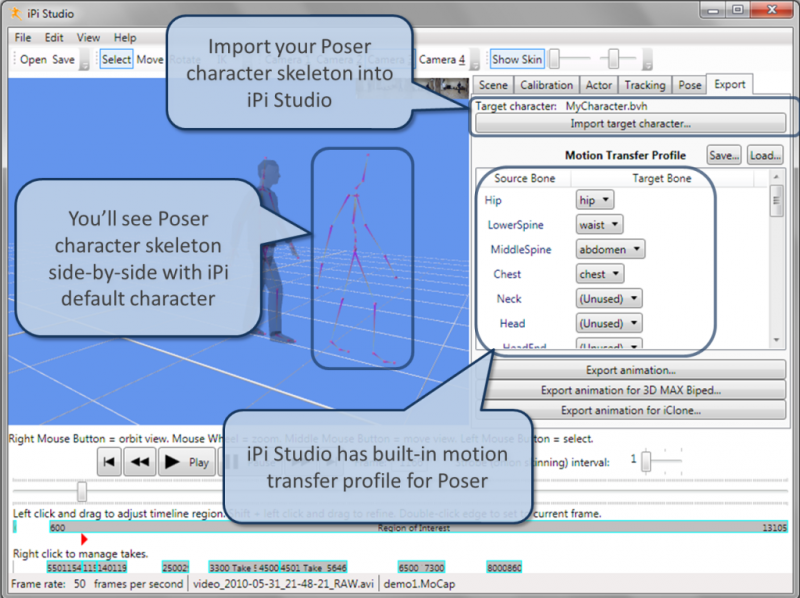This screenshot has width=800, height=598.
Task: Activate the Select tool in the toolbar
Action: pyautogui.click(x=116, y=60)
